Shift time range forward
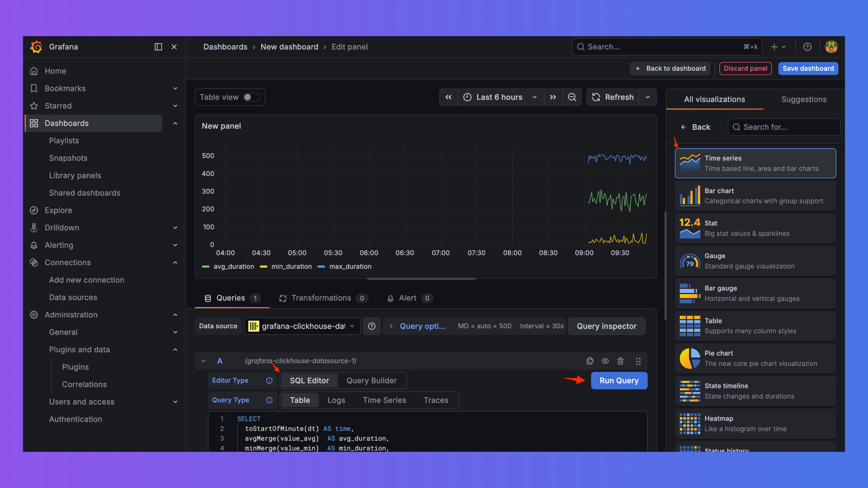868x488 pixels. [553, 97]
